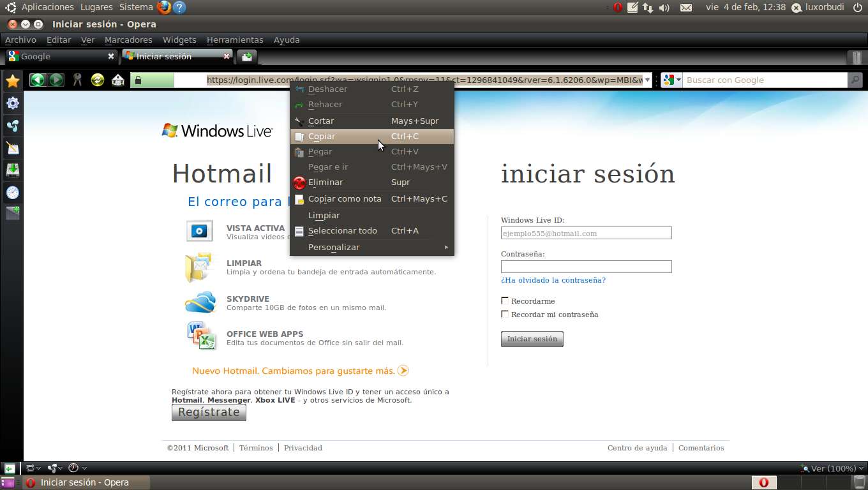Open the Unite panel icon in sidebar
This screenshot has width=868, height=490.
[x=12, y=126]
